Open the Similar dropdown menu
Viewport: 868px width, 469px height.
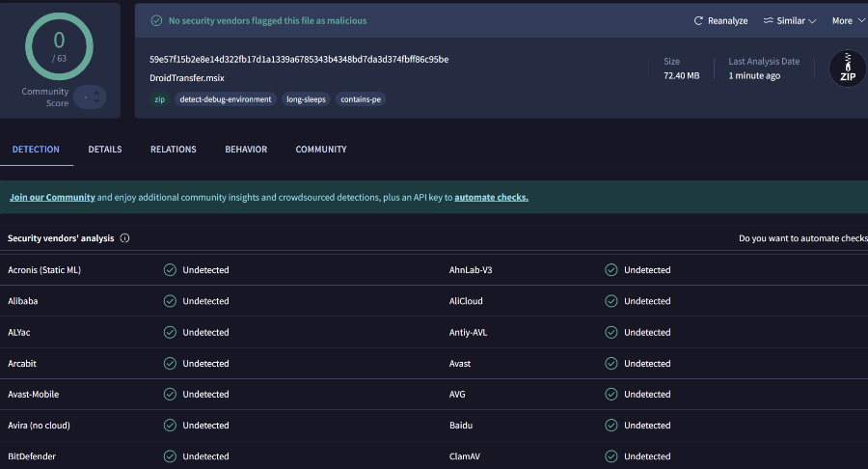[x=789, y=20]
